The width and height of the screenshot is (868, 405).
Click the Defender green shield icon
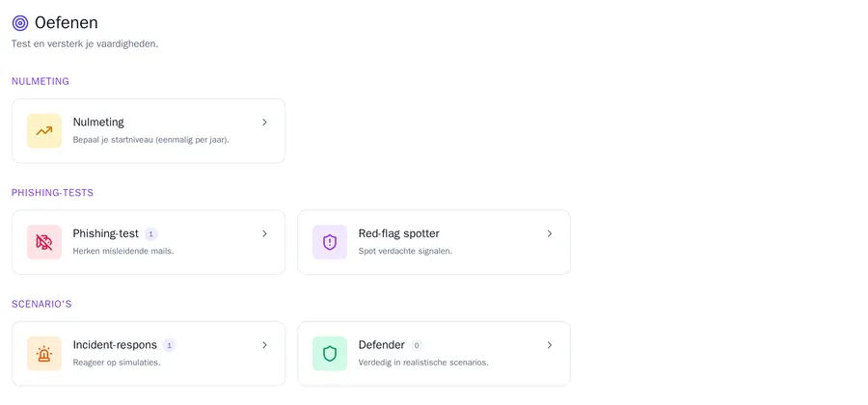(x=330, y=354)
